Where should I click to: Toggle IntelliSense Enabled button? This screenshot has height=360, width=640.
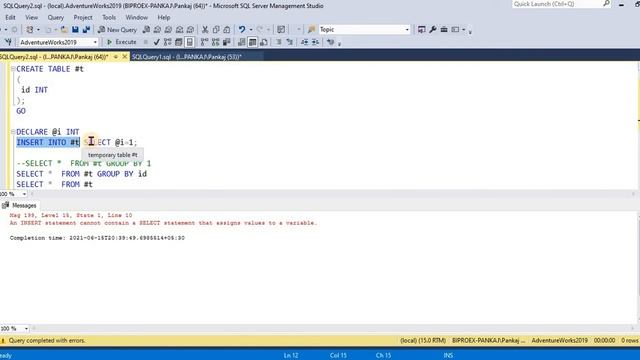click(190, 42)
